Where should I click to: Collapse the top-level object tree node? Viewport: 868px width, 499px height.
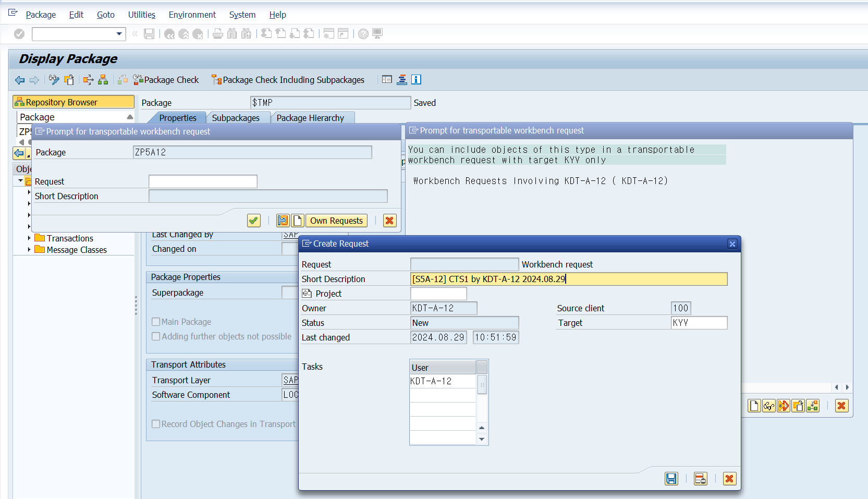21,181
